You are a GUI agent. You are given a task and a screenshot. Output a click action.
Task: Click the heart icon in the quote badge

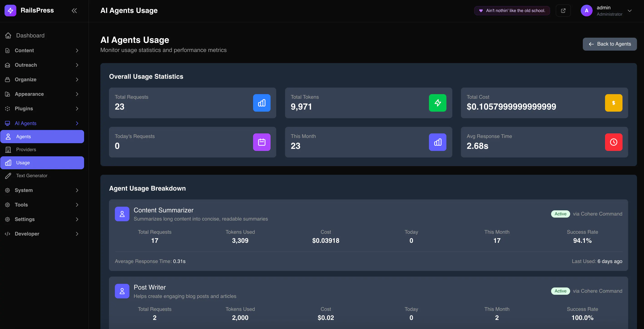[x=481, y=10]
